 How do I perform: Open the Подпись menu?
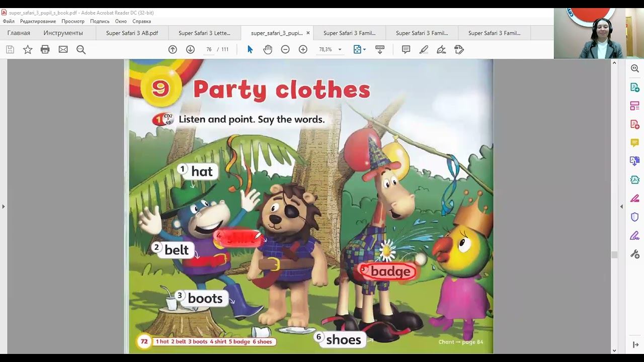(x=100, y=21)
